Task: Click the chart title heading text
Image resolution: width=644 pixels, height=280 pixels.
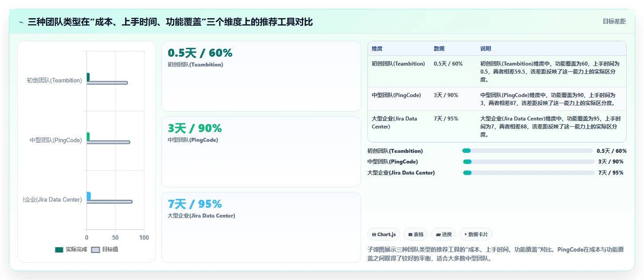Action: [170, 22]
